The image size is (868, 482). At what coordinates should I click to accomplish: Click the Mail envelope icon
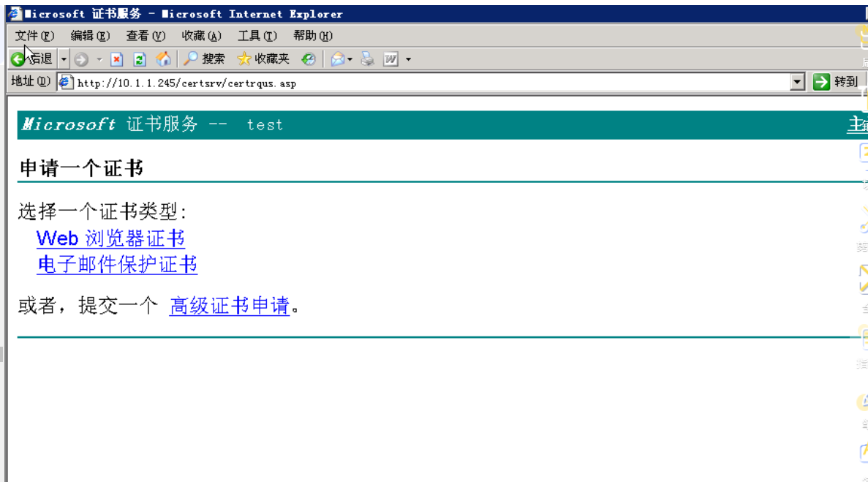coord(337,59)
